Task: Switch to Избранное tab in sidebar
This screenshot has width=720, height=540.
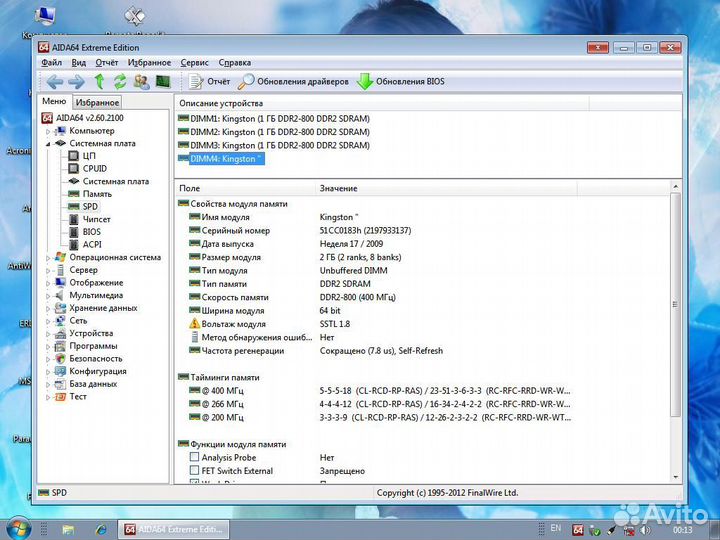Action: [x=97, y=102]
